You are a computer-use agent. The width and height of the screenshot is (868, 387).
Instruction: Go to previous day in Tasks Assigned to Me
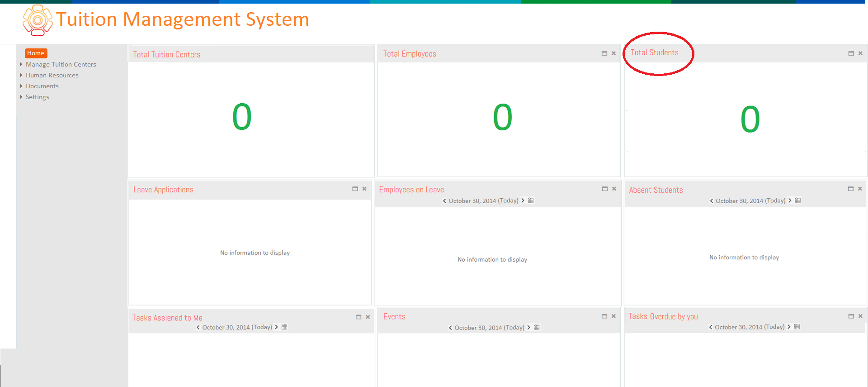coord(198,327)
